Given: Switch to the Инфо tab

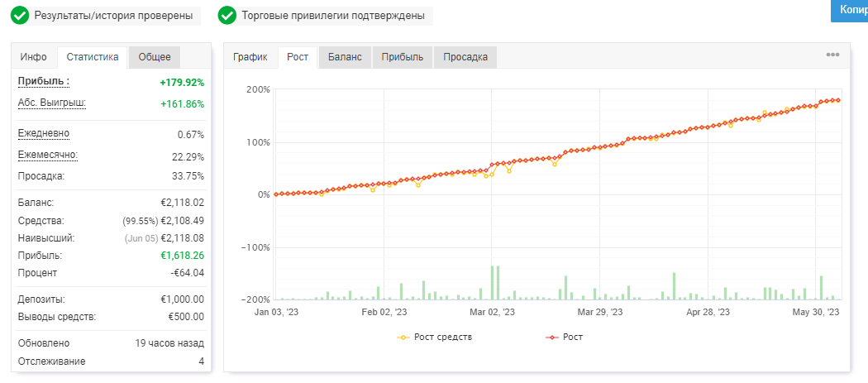Looking at the screenshot, I should pos(34,56).
